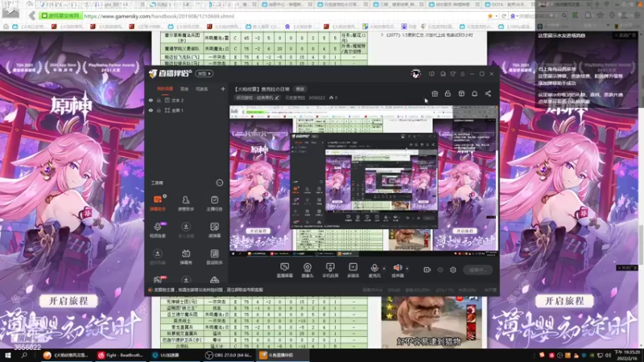Open the 房管助手 room manager tool

pyautogui.click(x=186, y=203)
